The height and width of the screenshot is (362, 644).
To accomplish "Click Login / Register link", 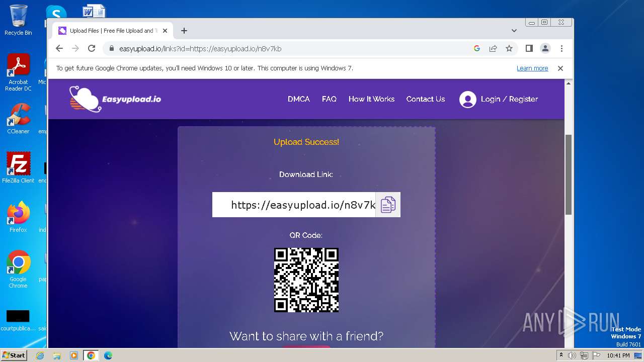I will (x=509, y=99).
